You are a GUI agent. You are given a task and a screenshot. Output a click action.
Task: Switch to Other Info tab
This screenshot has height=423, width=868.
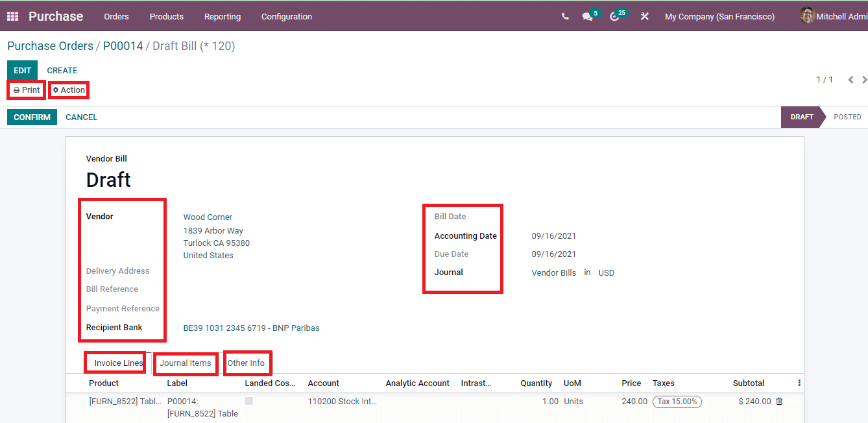(246, 363)
